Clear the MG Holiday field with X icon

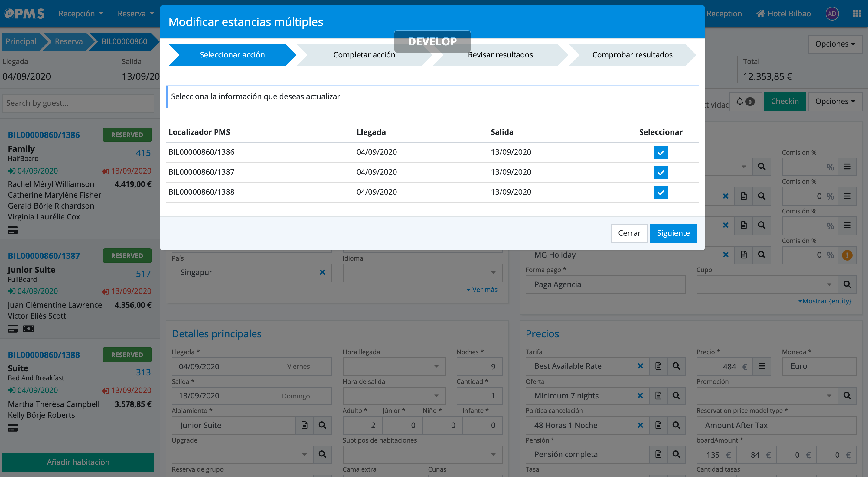click(x=726, y=255)
